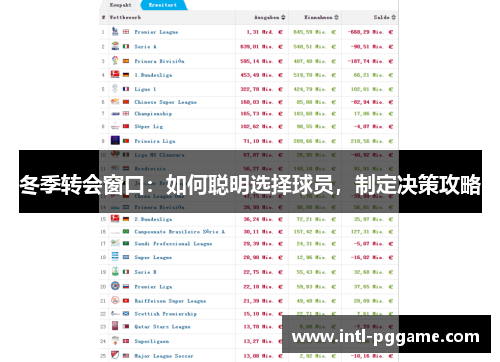The height and width of the screenshot is (362, 500).
Task: Sort by the Ausgaben column arrows
Action: click(283, 17)
